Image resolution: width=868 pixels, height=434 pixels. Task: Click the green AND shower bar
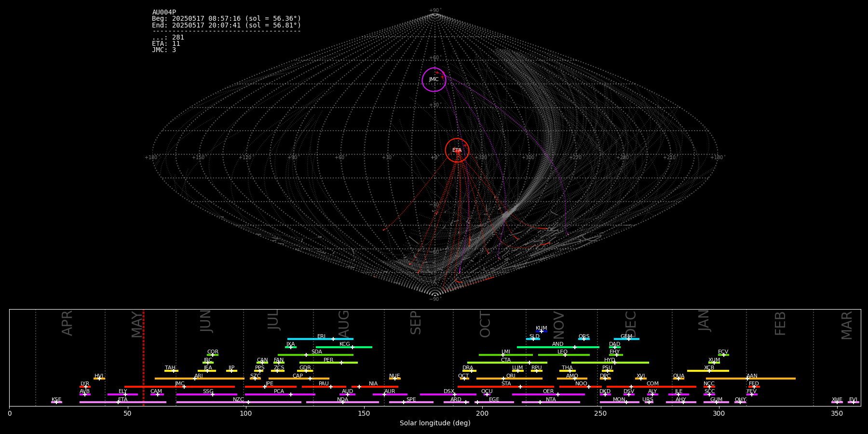(558, 347)
